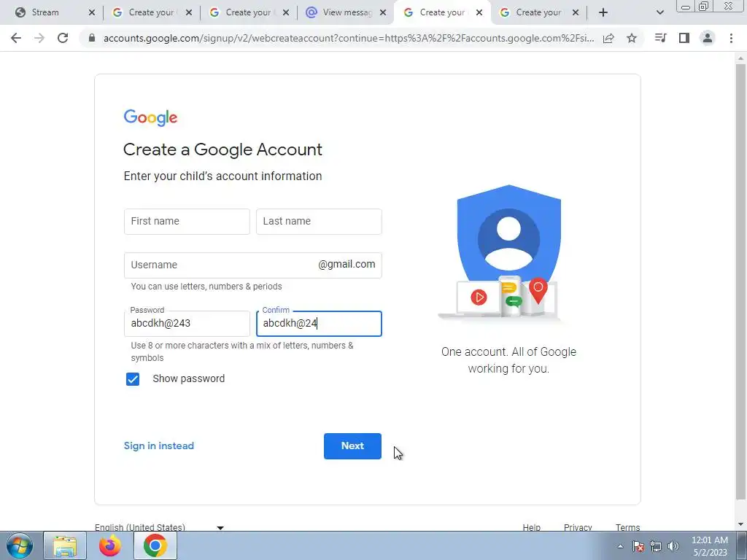The width and height of the screenshot is (747, 560).
Task: Uncheck the Show password checkbox
Action: (x=133, y=379)
